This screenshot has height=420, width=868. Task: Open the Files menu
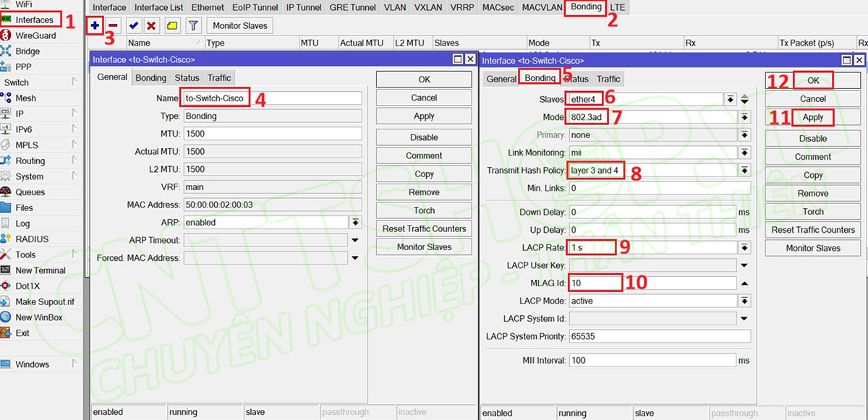pos(24,207)
